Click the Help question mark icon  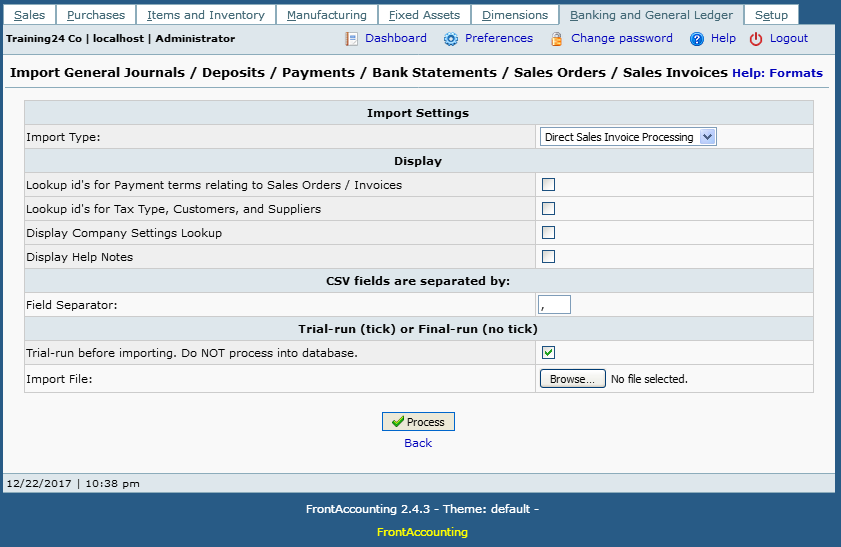[x=697, y=39]
